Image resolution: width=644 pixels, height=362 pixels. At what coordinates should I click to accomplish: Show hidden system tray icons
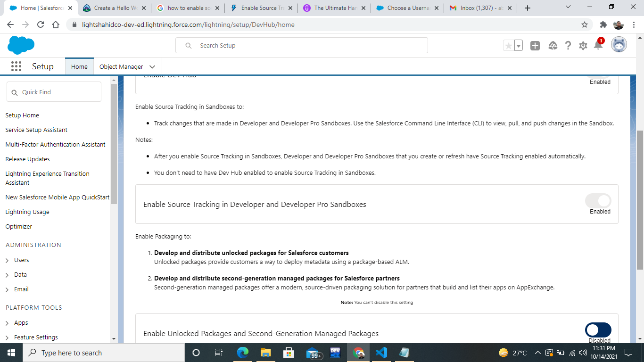(x=538, y=353)
